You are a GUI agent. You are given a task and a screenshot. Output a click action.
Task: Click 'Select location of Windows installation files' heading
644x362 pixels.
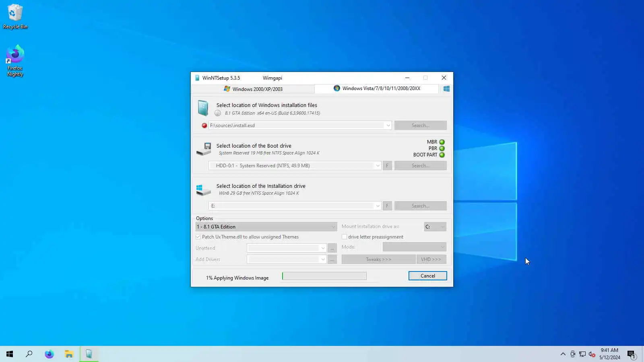click(x=267, y=105)
